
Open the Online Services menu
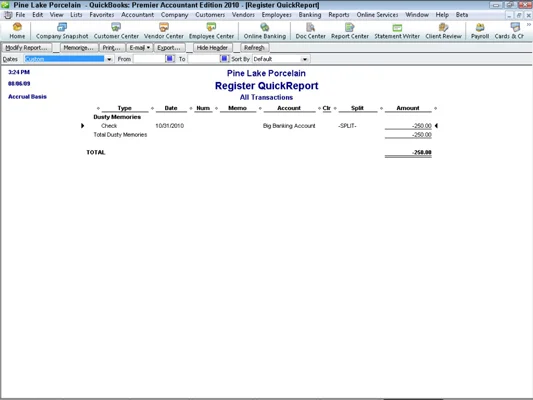[x=377, y=15]
